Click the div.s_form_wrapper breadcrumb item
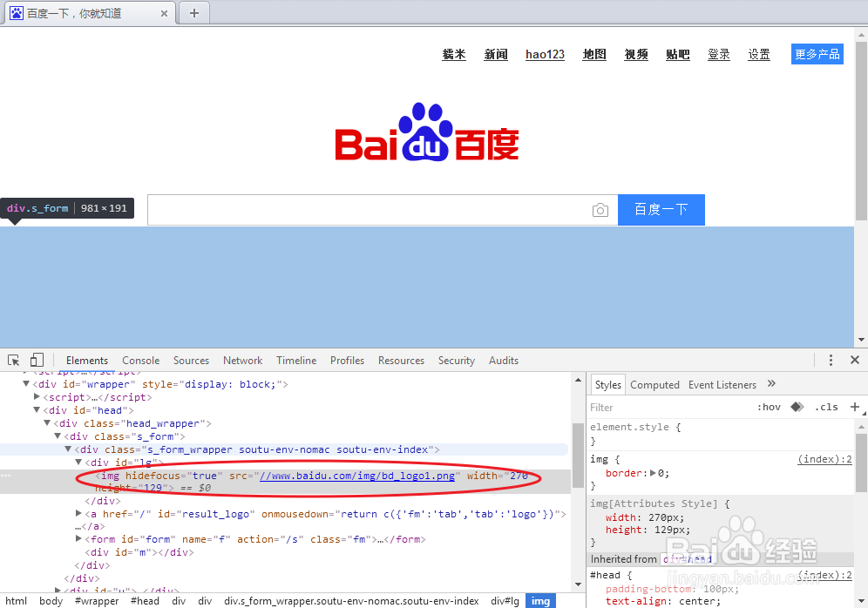Image resolution: width=868 pixels, height=608 pixels. click(351, 601)
